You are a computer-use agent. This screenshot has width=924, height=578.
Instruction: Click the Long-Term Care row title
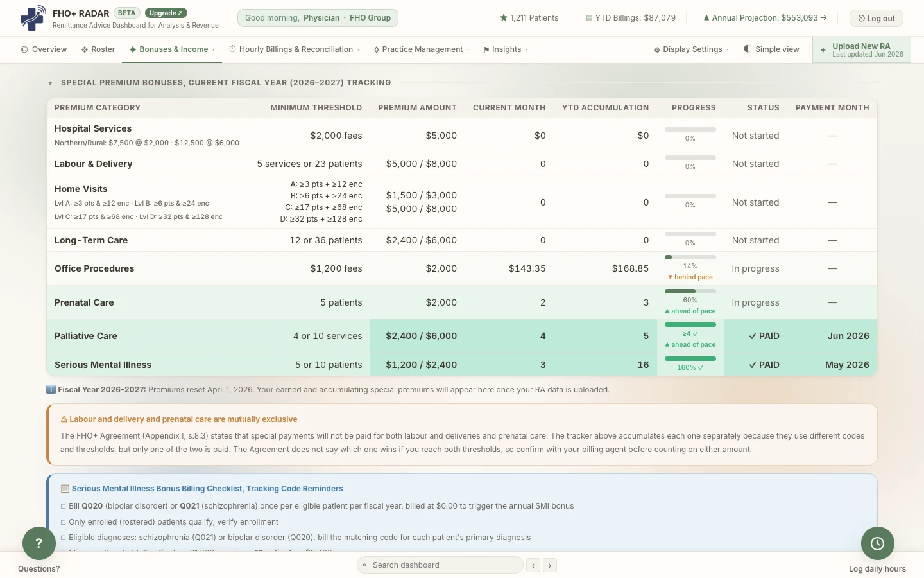[x=91, y=240]
